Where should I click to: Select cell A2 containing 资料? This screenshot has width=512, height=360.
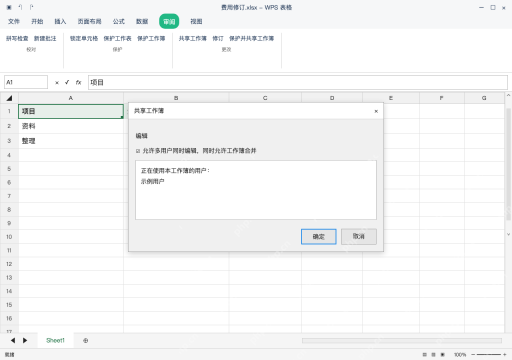click(x=71, y=126)
